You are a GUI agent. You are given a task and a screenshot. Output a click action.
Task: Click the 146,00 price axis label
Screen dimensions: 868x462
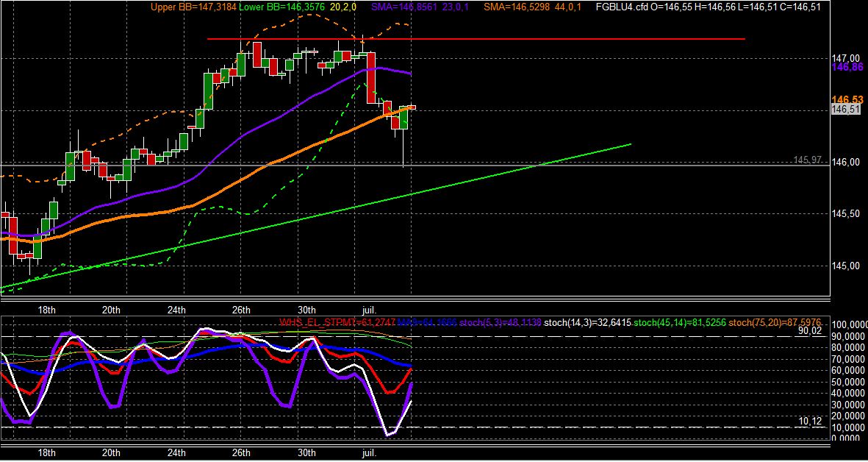[847, 162]
